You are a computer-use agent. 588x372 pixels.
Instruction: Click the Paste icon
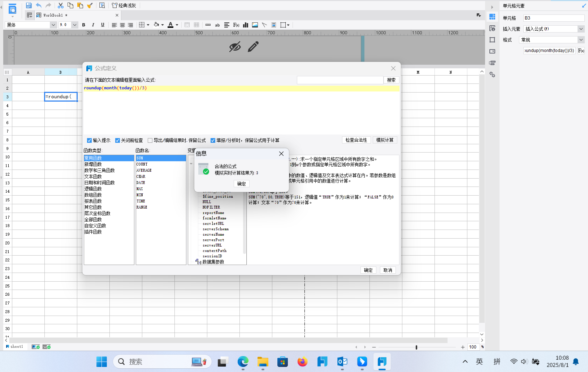point(80,5)
